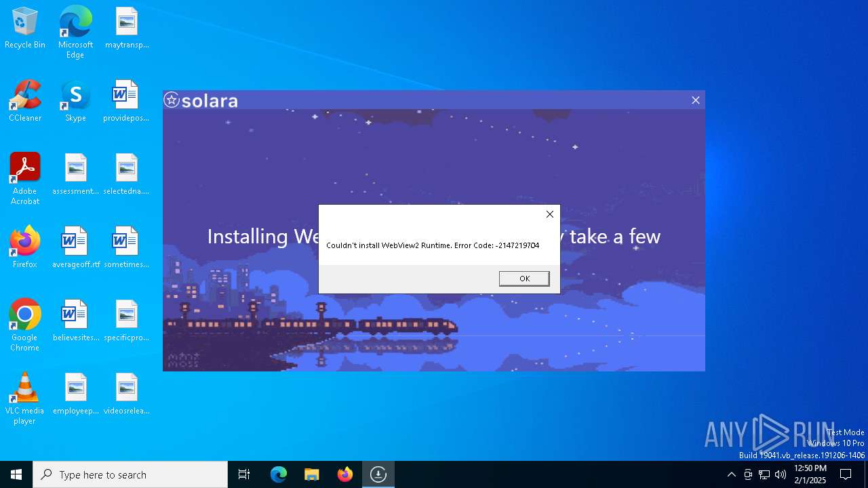This screenshot has height=488, width=868.
Task: Select specificpro... image file
Action: pos(126,321)
